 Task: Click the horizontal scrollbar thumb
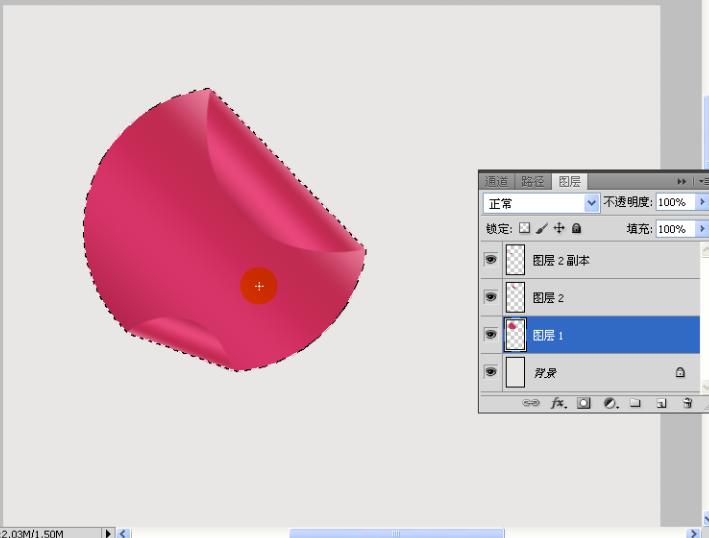[x=397, y=533]
